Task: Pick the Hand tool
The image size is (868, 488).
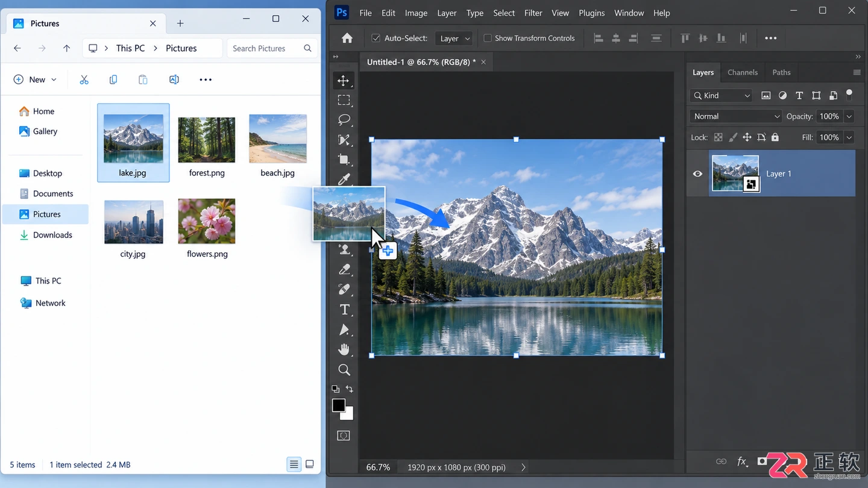Action: coord(344,349)
